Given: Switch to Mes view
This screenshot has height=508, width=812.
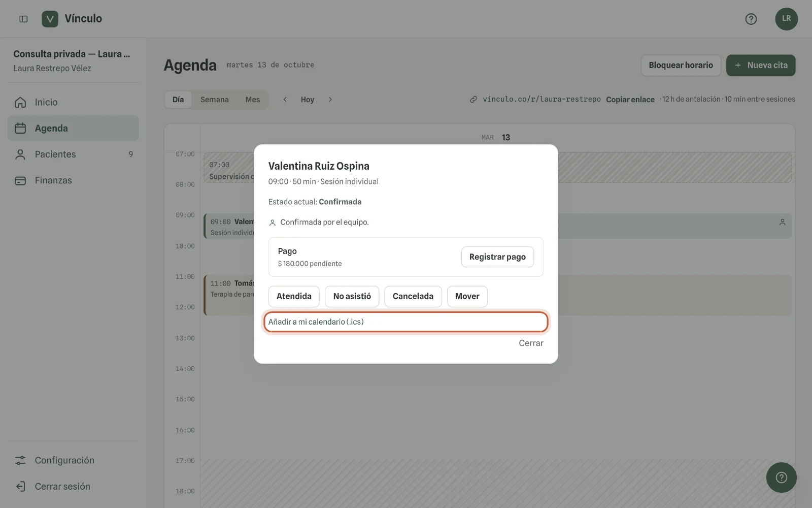Looking at the screenshot, I should pyautogui.click(x=253, y=100).
